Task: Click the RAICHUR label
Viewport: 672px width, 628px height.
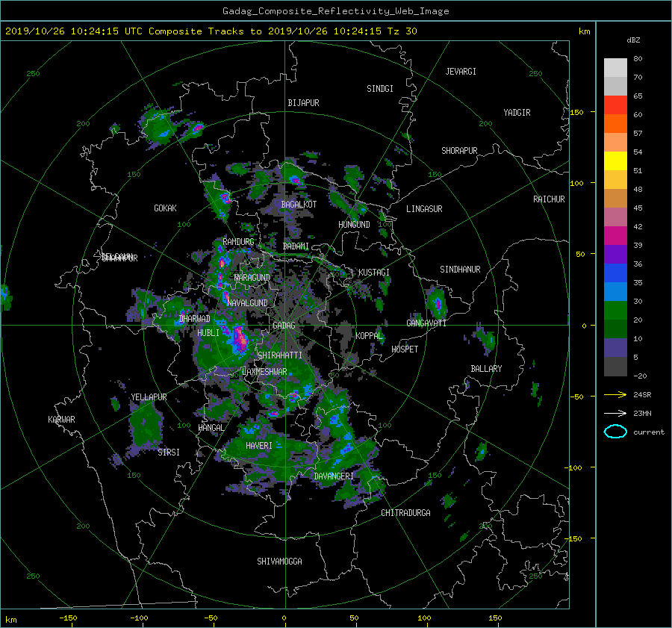Action: (x=549, y=199)
